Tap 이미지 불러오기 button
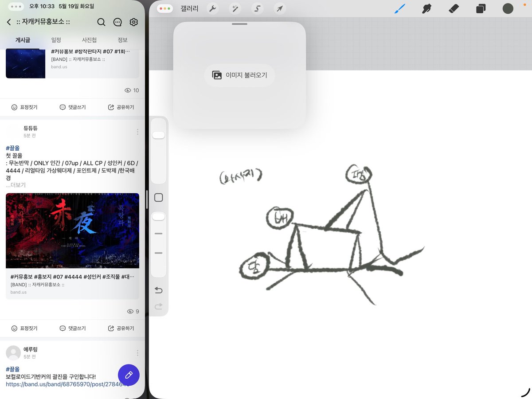 coord(239,75)
